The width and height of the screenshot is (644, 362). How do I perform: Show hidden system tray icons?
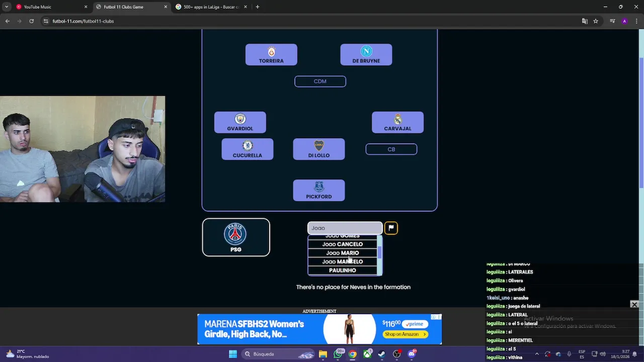pyautogui.click(x=536, y=354)
